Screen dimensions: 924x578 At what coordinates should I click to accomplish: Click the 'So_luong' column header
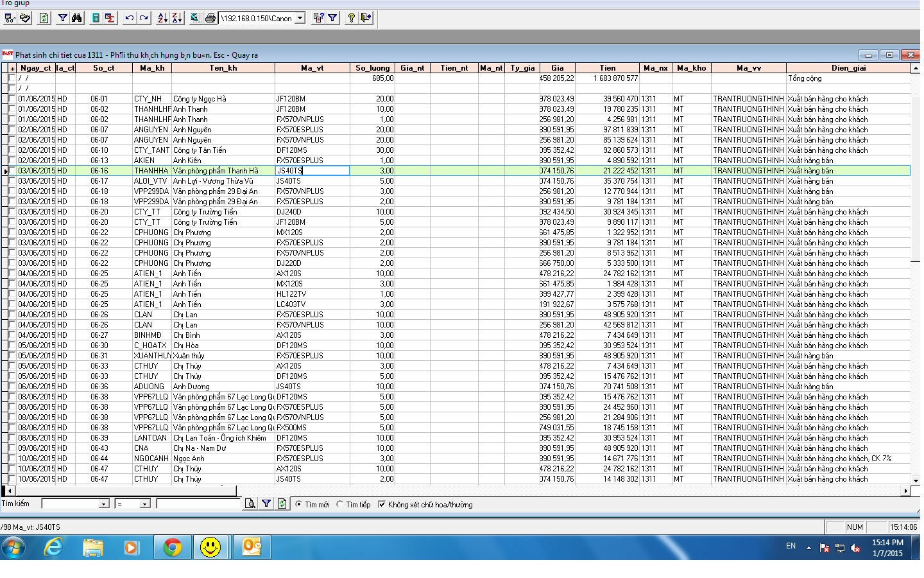pyautogui.click(x=372, y=68)
